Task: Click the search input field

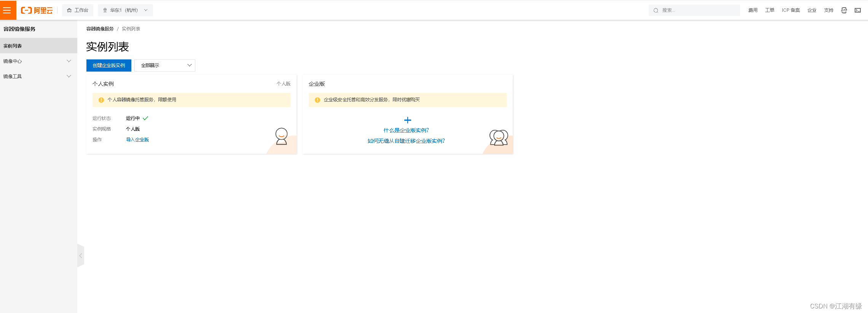Action: click(x=694, y=10)
